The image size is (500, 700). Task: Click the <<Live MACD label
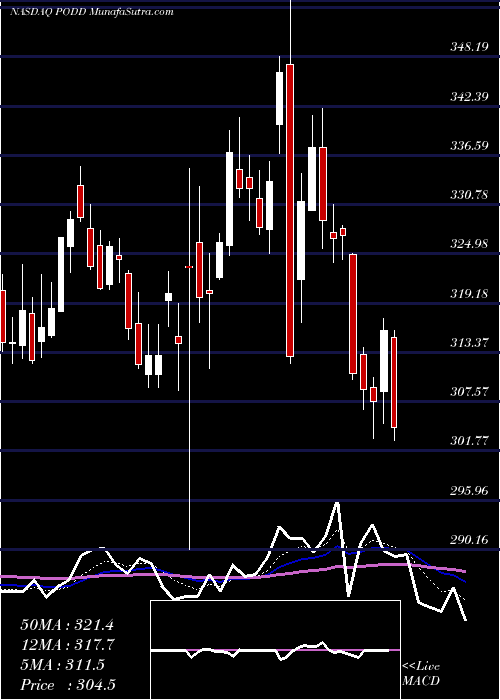click(x=421, y=674)
